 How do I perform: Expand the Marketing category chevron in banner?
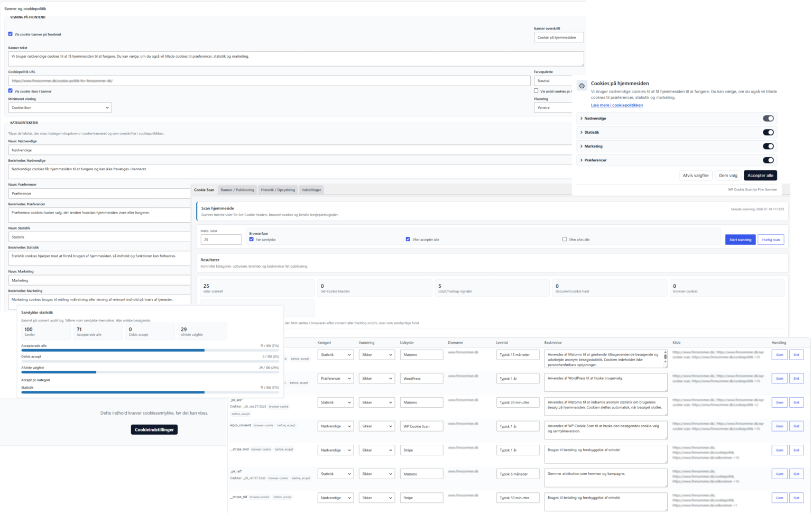click(x=582, y=146)
